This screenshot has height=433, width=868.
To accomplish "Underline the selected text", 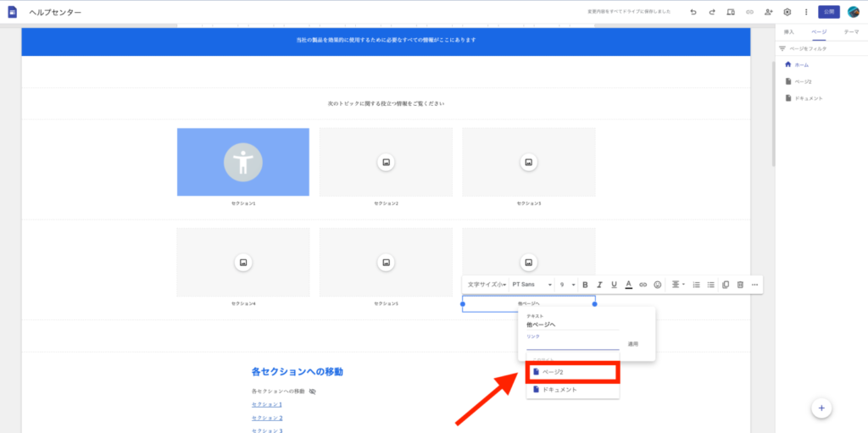I will pyautogui.click(x=614, y=285).
